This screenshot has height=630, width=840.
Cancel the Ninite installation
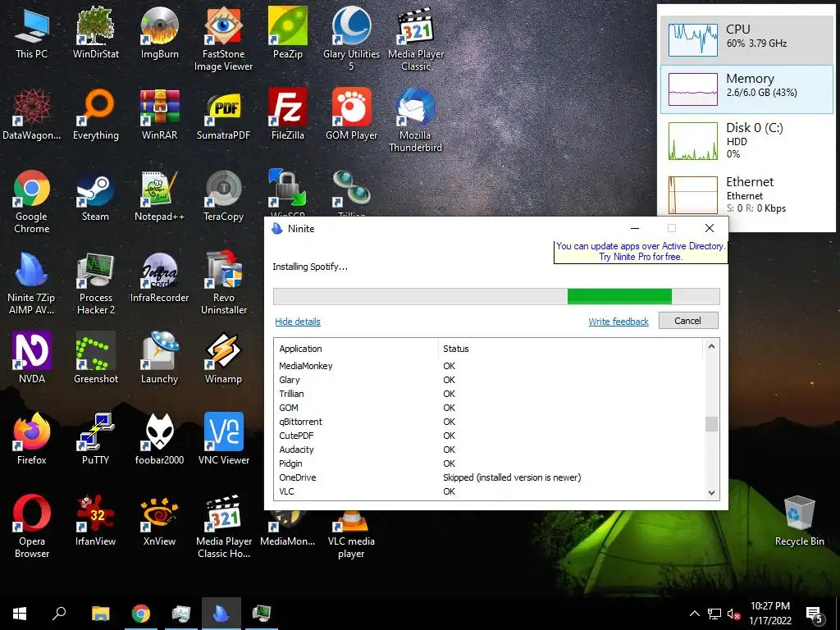click(688, 321)
